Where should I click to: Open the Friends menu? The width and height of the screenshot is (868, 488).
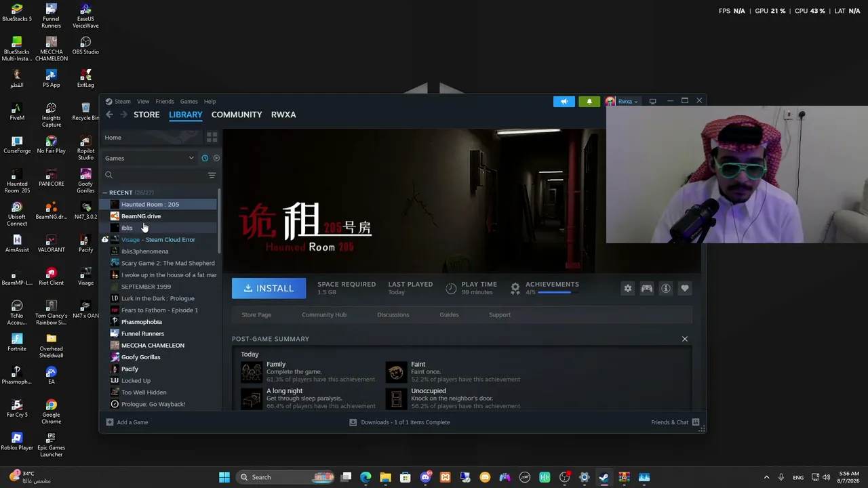pyautogui.click(x=165, y=102)
